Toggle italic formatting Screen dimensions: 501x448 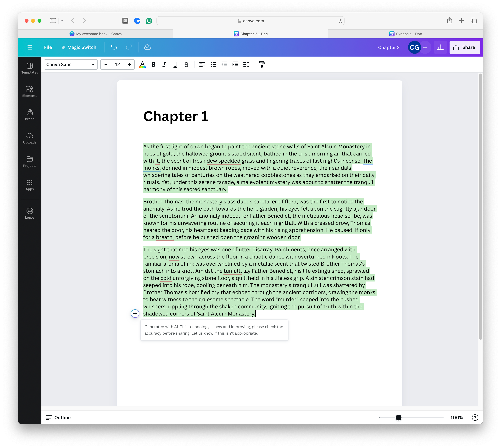click(x=164, y=64)
